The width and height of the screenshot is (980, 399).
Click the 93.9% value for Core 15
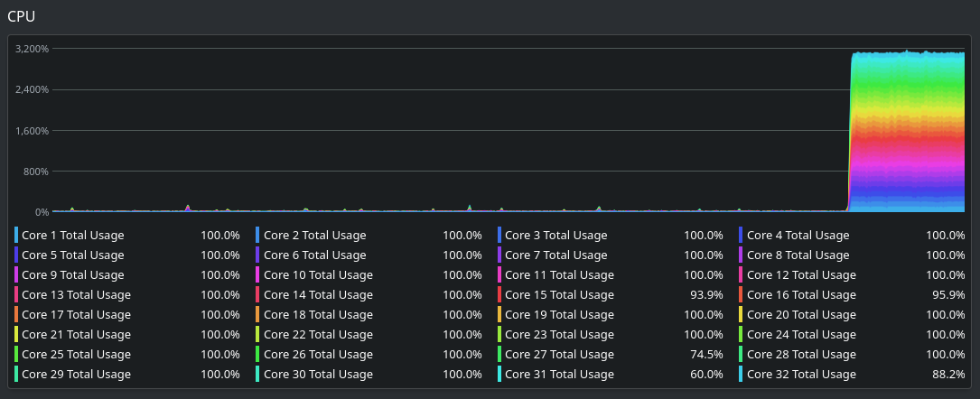click(x=707, y=294)
